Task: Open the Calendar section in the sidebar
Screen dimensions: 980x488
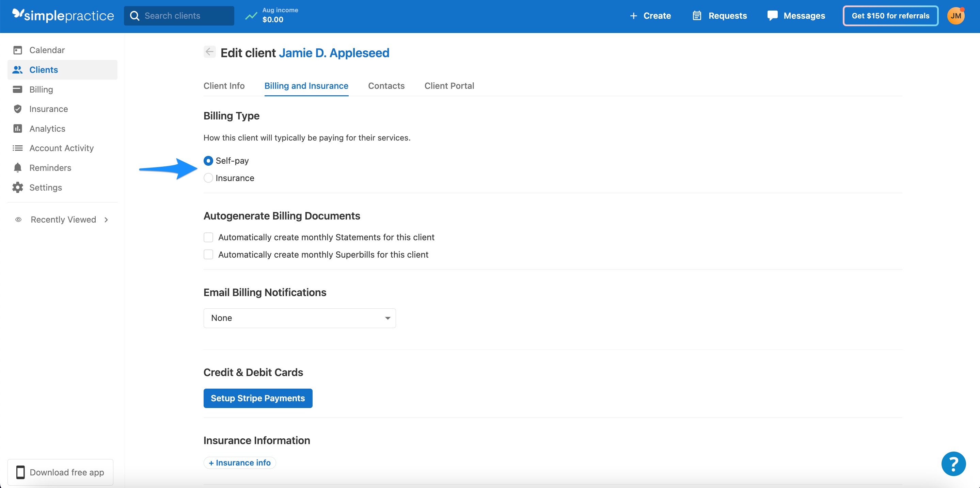Action: click(47, 50)
